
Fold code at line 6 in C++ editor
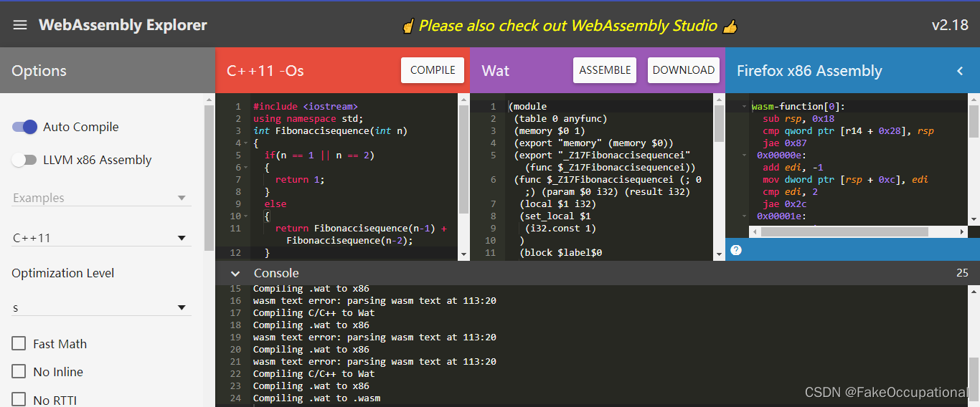click(245, 168)
